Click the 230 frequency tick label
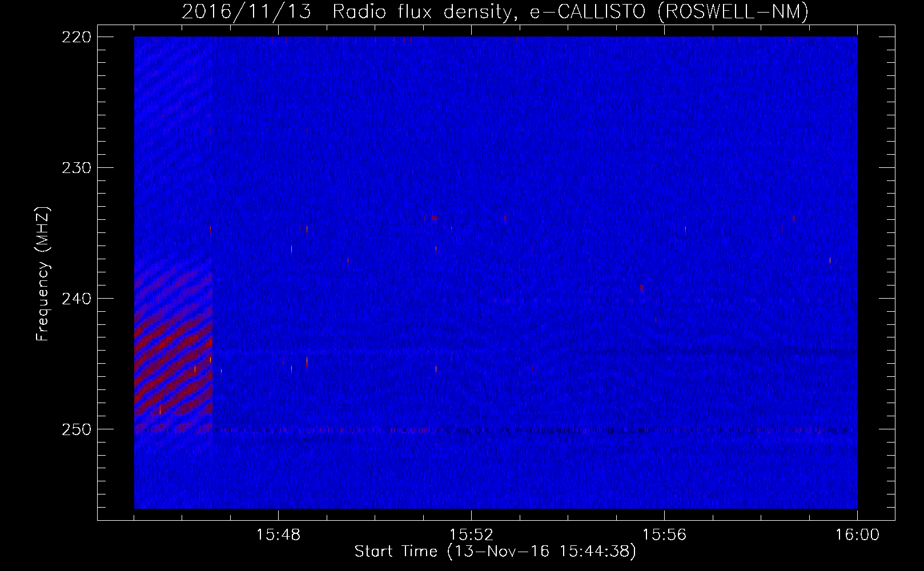 (x=76, y=167)
